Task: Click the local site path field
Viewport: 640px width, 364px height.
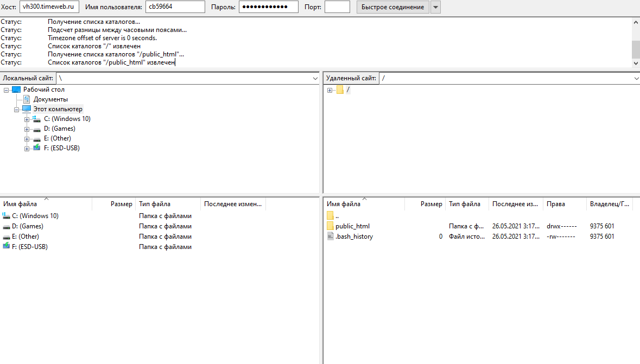Action: click(183, 78)
